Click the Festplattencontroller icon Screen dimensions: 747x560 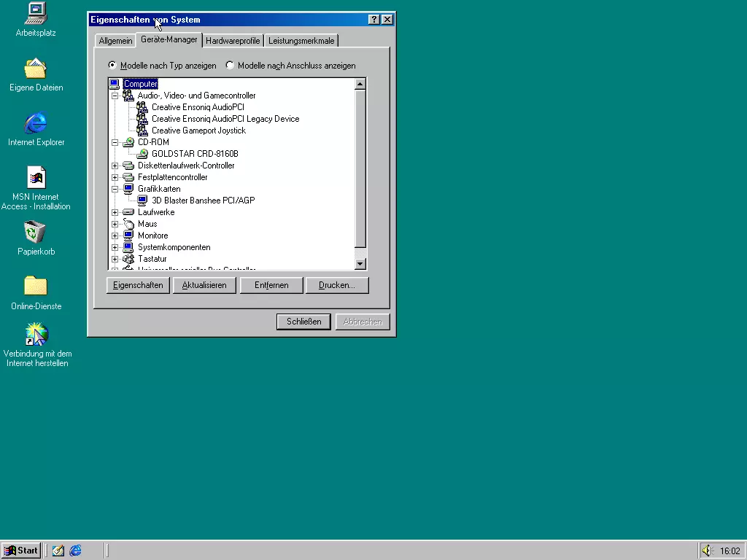coord(128,177)
